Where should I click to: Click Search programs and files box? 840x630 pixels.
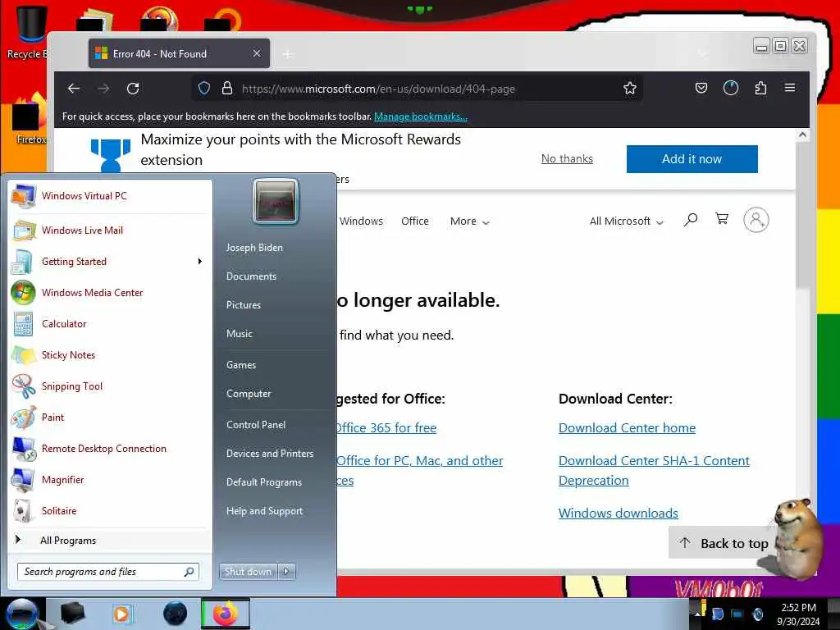pos(108,572)
